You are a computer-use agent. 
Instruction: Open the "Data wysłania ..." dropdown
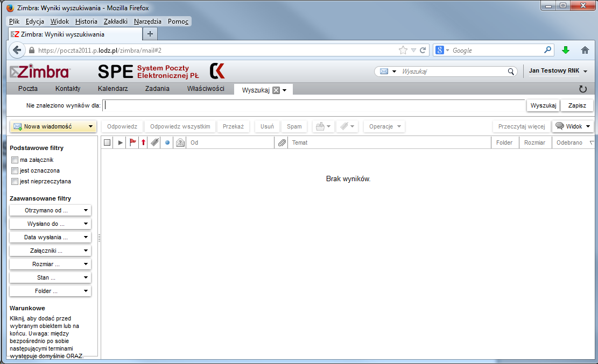50,237
